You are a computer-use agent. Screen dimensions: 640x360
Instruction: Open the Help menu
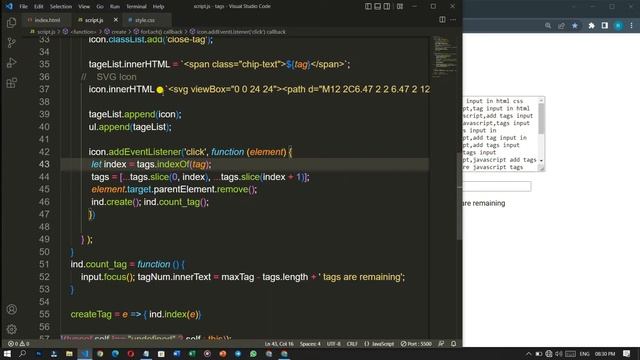click(x=158, y=7)
